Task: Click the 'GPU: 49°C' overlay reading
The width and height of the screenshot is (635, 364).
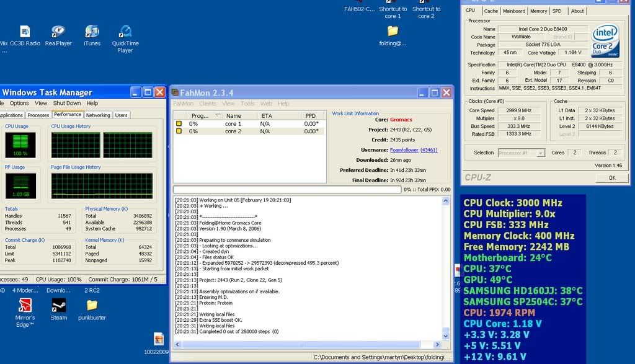Action: click(487, 280)
